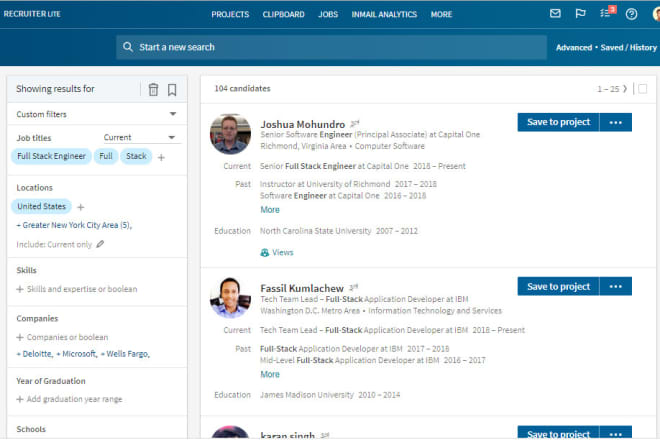The width and height of the screenshot is (660, 440).
Task: Open the Projects menu
Action: pos(230,14)
